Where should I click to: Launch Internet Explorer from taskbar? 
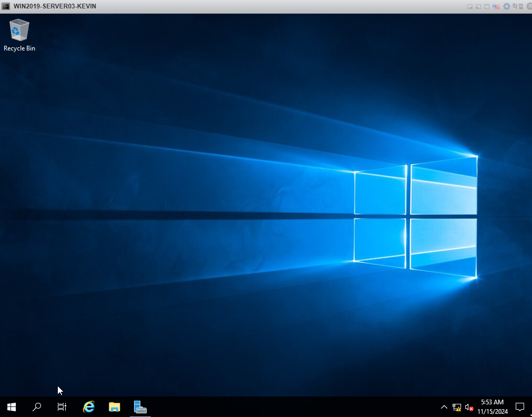click(x=89, y=407)
